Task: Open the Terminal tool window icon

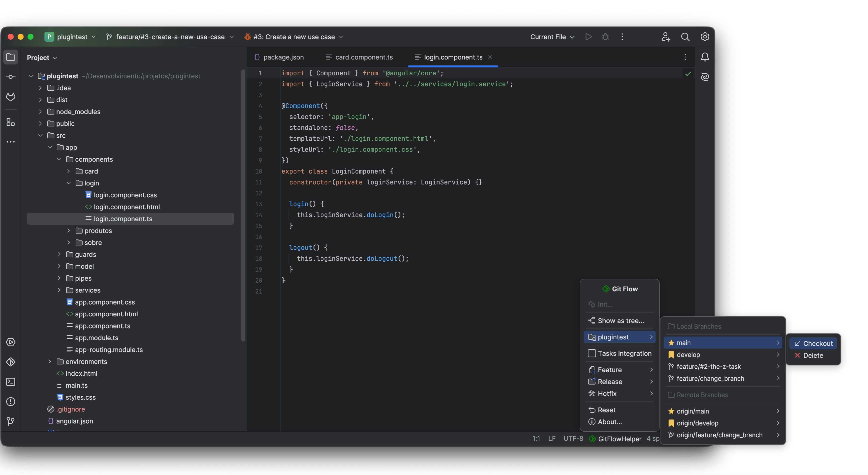Action: point(11,382)
